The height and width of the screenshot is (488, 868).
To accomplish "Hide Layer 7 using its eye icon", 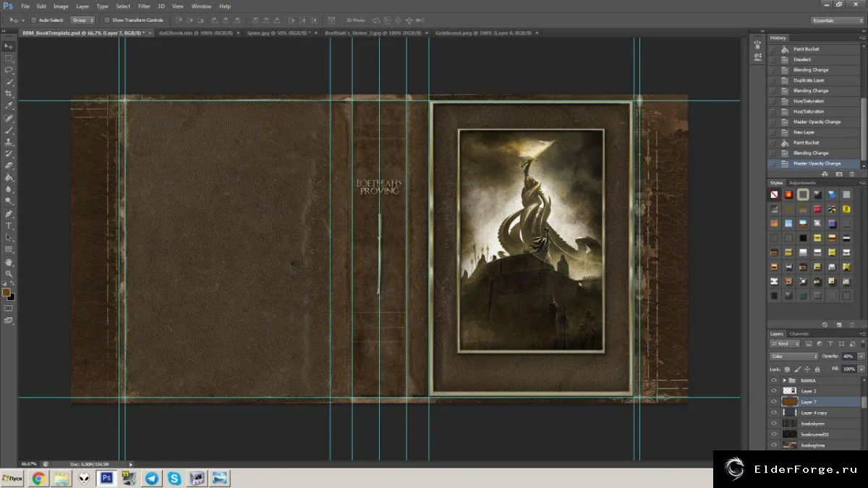I will [x=774, y=402].
